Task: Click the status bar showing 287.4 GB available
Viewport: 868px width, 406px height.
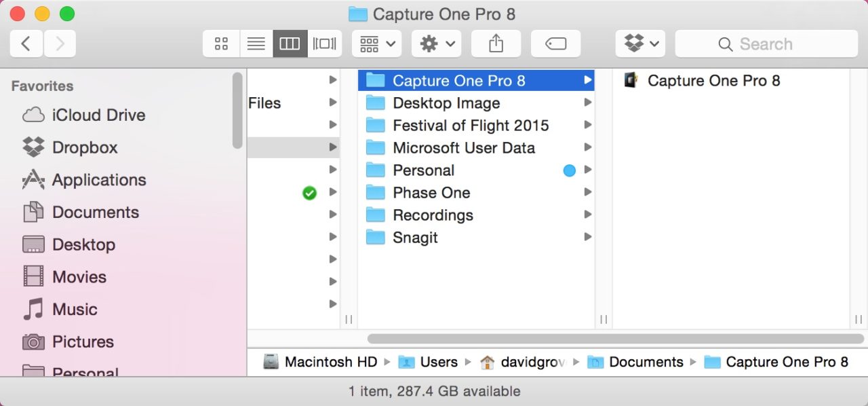Action: point(434,392)
